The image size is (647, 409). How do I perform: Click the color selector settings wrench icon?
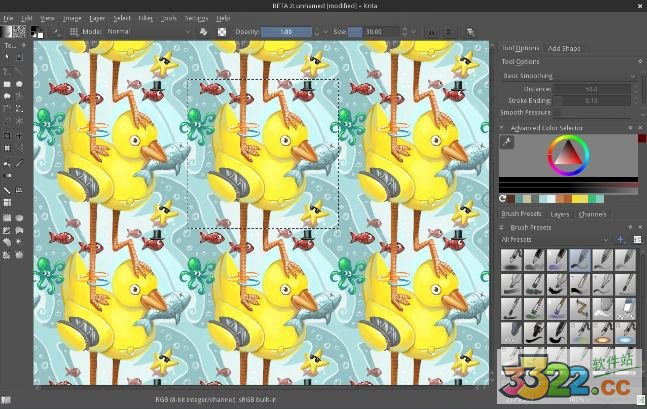pyautogui.click(x=507, y=142)
